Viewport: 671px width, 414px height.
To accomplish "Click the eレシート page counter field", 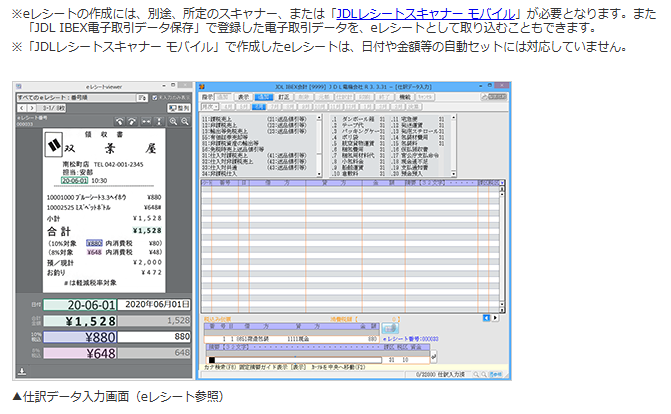I will coord(51,108).
